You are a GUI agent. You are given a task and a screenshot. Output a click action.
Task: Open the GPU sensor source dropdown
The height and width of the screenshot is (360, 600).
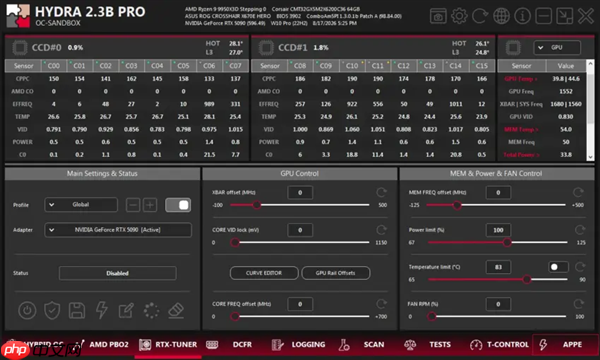[x=557, y=47]
